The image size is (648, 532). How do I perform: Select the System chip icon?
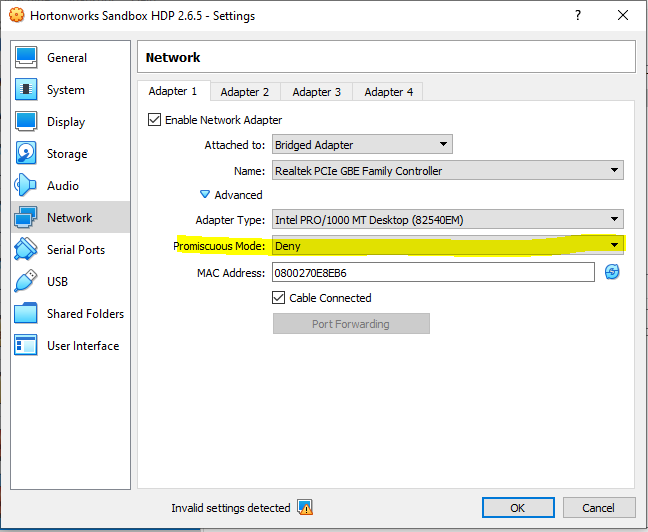[x=27, y=90]
